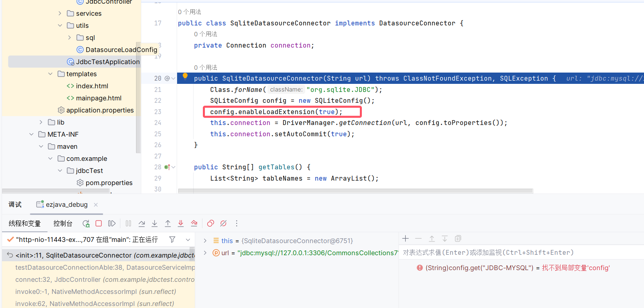
Task: Fold the constructor at line 20 chevron
Action: click(x=173, y=79)
